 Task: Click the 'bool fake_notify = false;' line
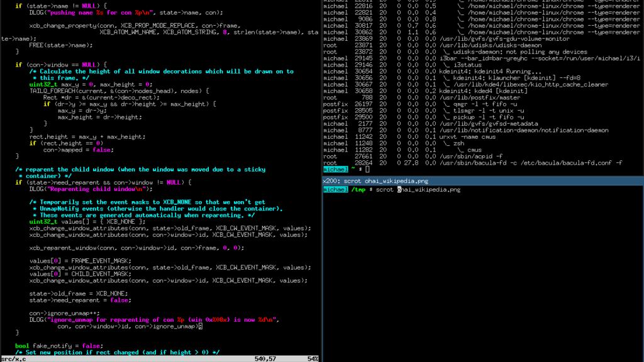pyautogui.click(x=59, y=346)
